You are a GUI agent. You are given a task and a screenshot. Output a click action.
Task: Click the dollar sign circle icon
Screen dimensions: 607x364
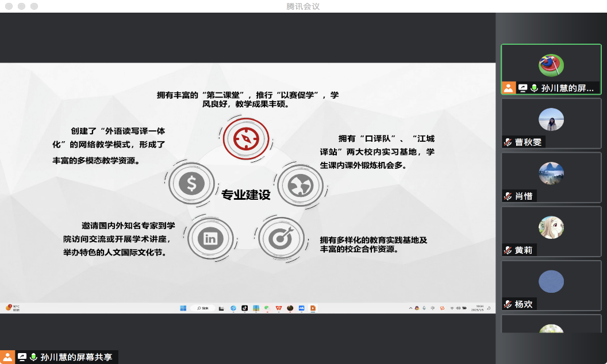pyautogui.click(x=191, y=184)
